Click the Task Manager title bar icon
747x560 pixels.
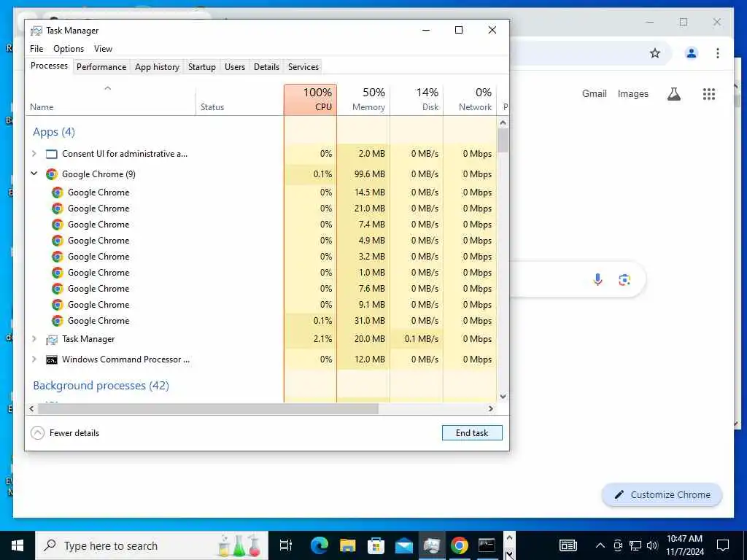tap(36, 31)
